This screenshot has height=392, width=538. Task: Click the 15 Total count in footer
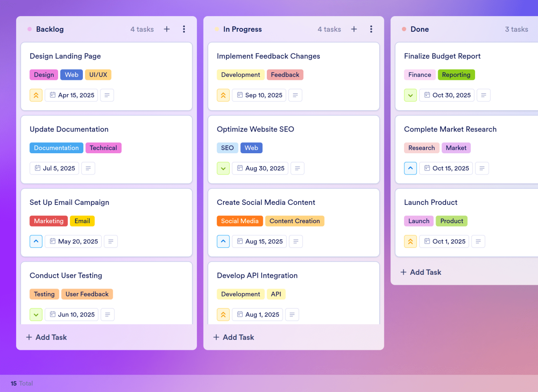[x=22, y=383]
